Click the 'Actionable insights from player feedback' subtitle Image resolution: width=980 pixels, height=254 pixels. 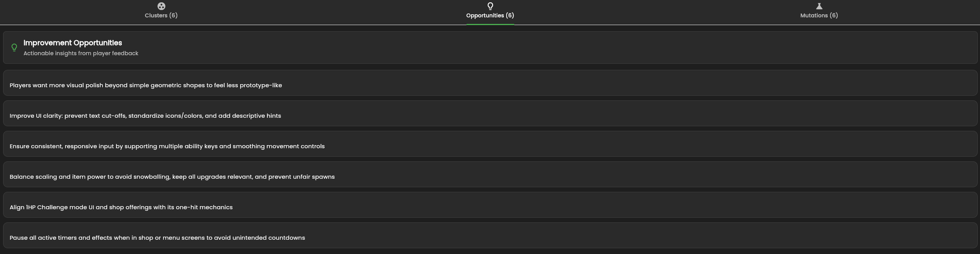[81, 53]
